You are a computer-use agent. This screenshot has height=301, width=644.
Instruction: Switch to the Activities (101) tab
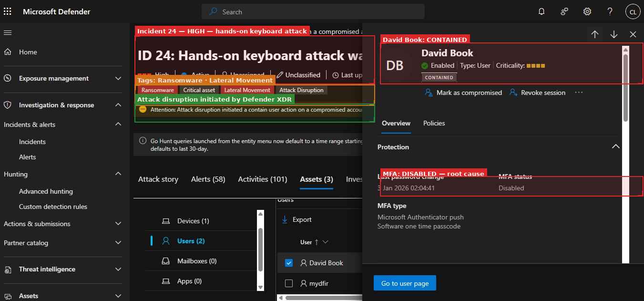tap(263, 179)
